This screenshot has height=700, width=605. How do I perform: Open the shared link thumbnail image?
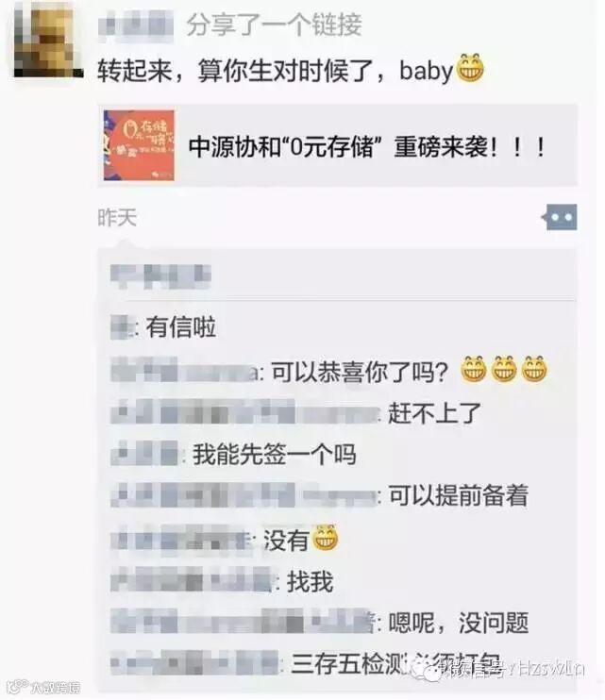point(139,145)
